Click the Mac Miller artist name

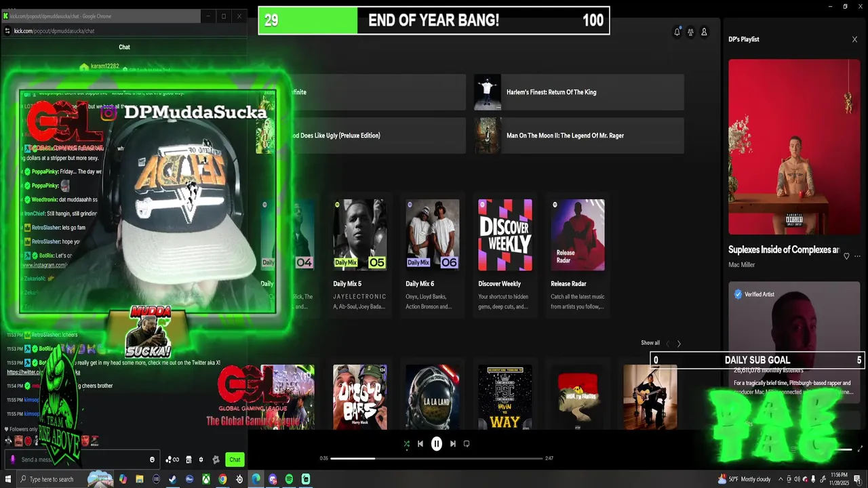click(741, 265)
